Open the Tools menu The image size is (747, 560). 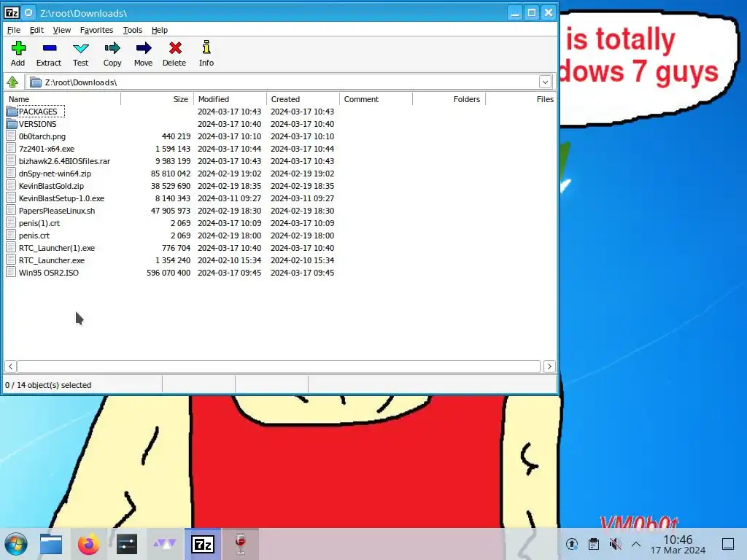(x=133, y=30)
